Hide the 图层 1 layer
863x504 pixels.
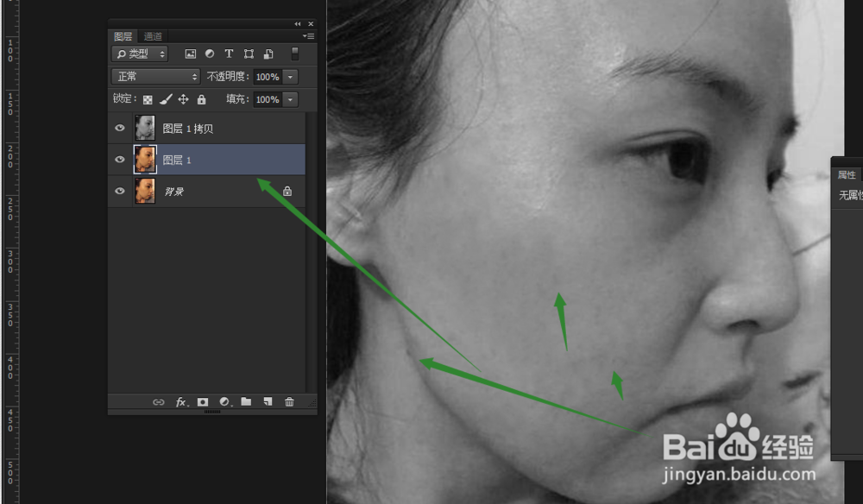[x=119, y=160]
